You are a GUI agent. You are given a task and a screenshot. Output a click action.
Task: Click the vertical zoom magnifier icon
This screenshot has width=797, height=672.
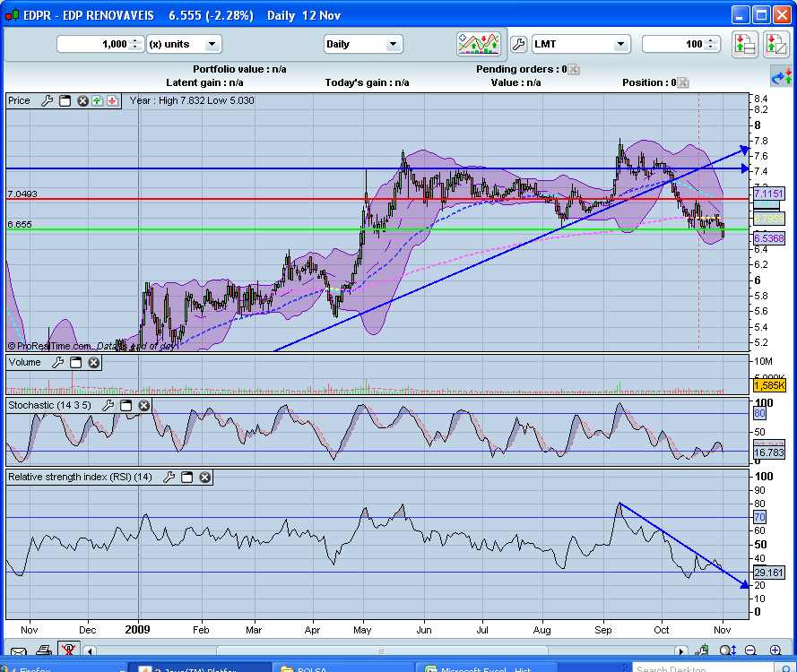click(x=727, y=650)
